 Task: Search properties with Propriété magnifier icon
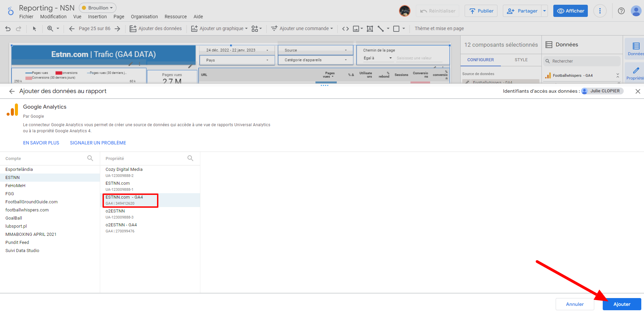point(190,158)
